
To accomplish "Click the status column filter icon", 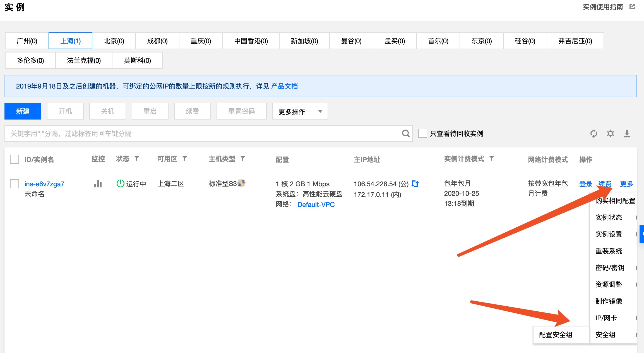I will click(137, 159).
